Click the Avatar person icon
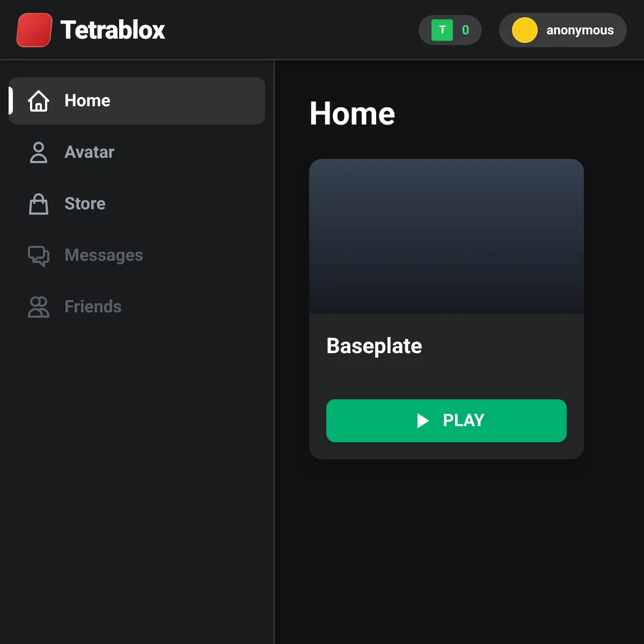This screenshot has width=644, height=644. (39, 152)
